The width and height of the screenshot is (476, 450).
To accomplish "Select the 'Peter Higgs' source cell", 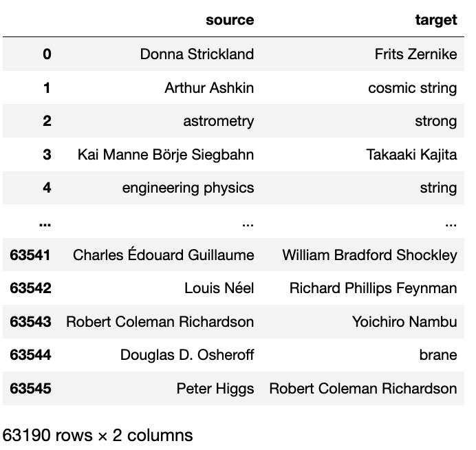I will tap(215, 389).
